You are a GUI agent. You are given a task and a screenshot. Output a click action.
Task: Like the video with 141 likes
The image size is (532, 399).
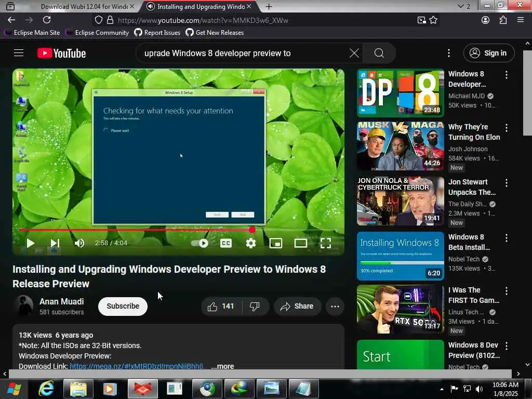click(x=221, y=307)
